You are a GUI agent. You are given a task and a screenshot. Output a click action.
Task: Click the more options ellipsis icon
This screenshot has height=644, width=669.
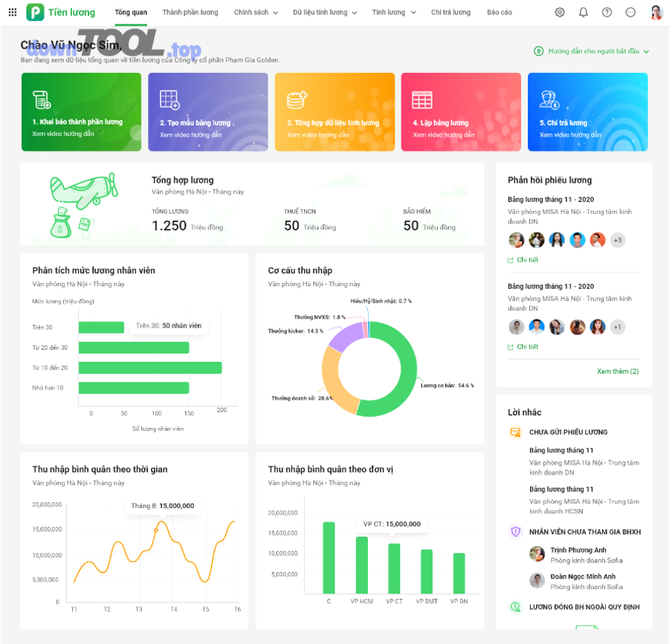631,13
